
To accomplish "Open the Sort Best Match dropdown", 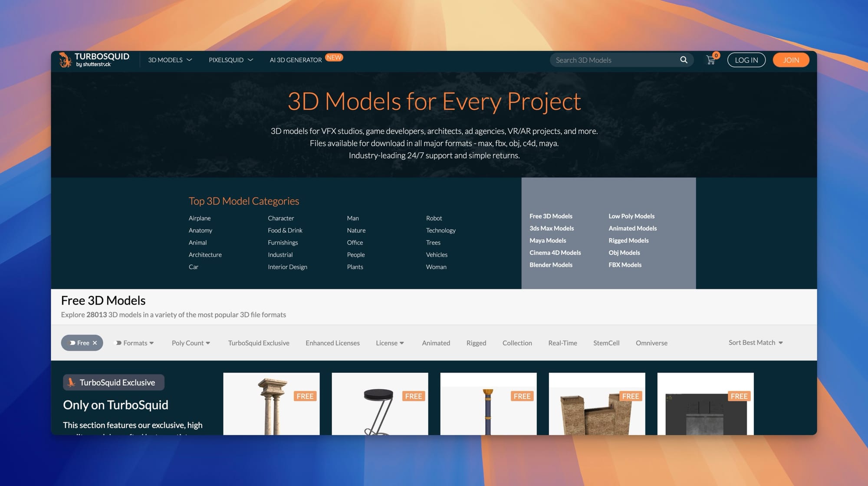I will (x=756, y=342).
